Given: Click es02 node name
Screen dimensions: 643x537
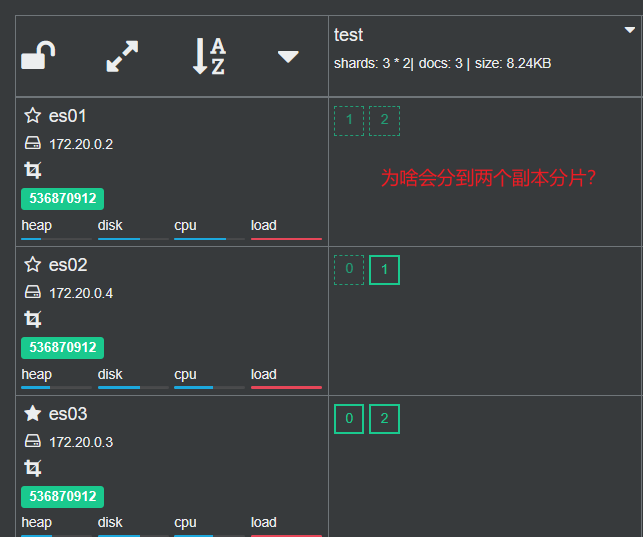Looking at the screenshot, I should click(x=68, y=265).
